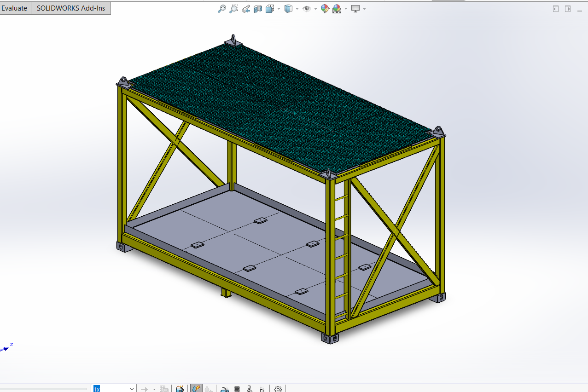588x392 pixels.
Task: Expand the right panel using arrow button
Action: coord(568,9)
